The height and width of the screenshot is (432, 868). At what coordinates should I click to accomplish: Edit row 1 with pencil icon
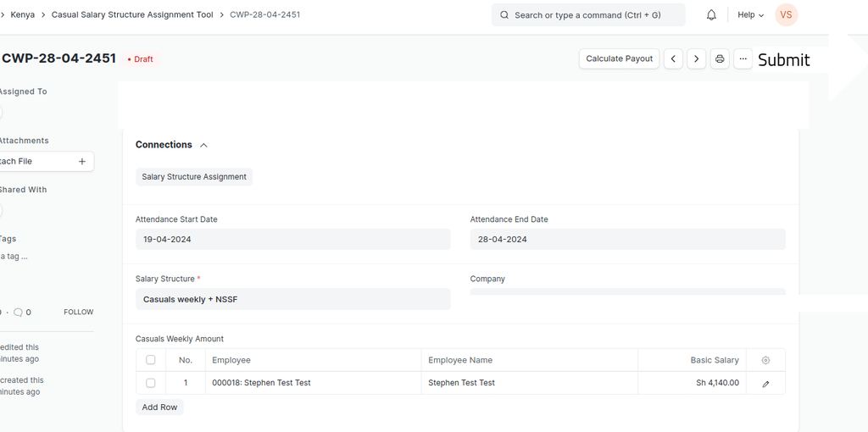765,384
